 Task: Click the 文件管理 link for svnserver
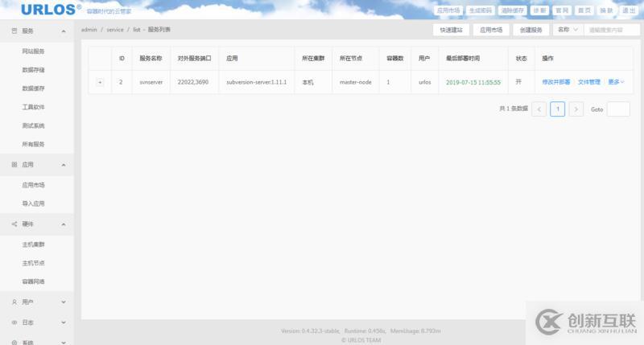(589, 82)
